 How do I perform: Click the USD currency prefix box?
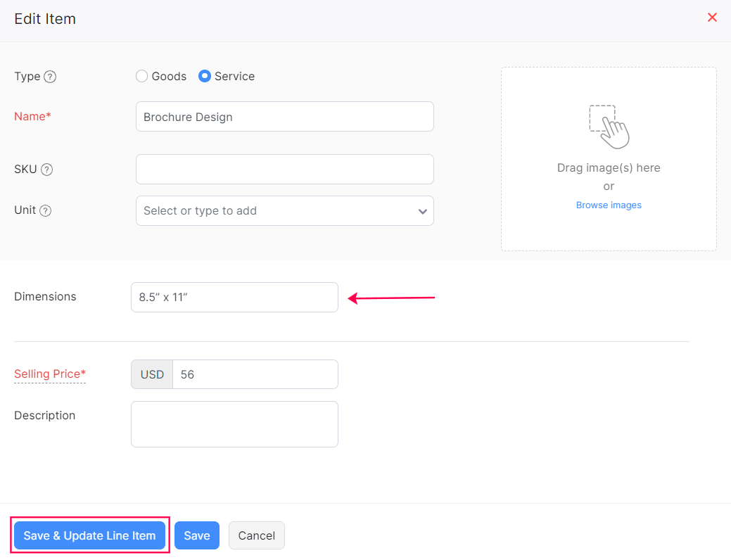(151, 374)
